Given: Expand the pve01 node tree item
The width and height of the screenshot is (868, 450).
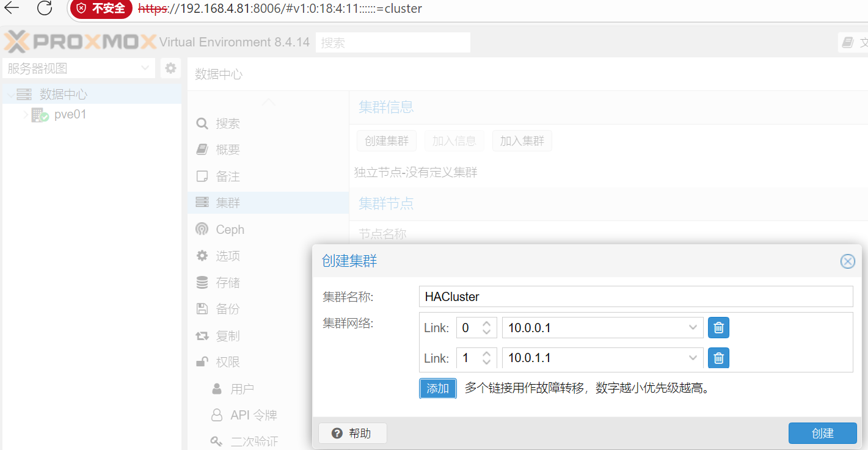Looking at the screenshot, I should click(x=25, y=115).
